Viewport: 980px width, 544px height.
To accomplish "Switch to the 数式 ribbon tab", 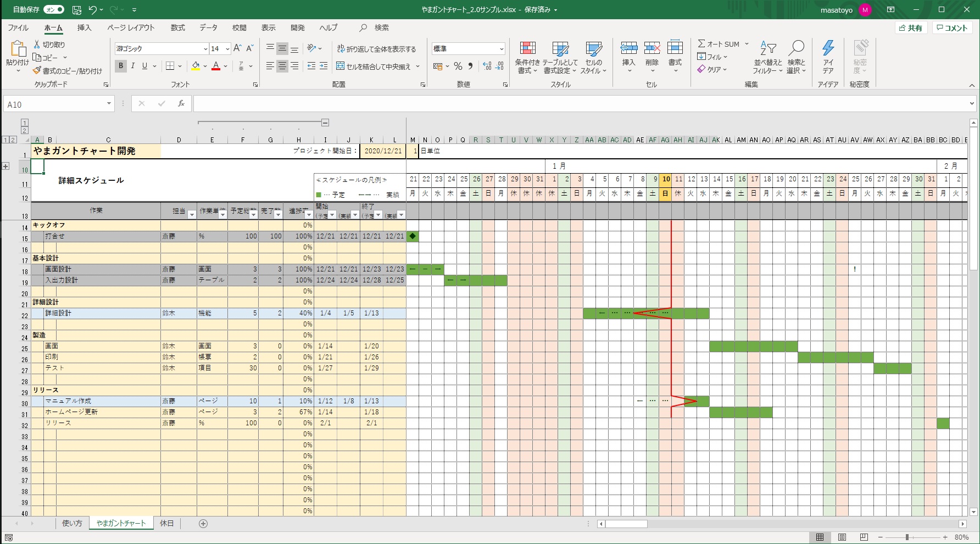I will tap(178, 27).
